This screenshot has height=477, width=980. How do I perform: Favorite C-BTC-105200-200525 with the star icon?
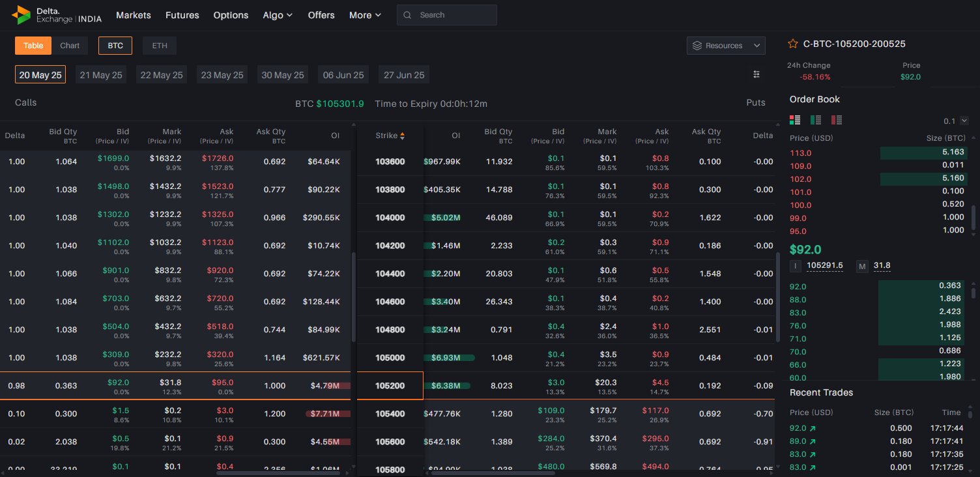[x=793, y=44]
